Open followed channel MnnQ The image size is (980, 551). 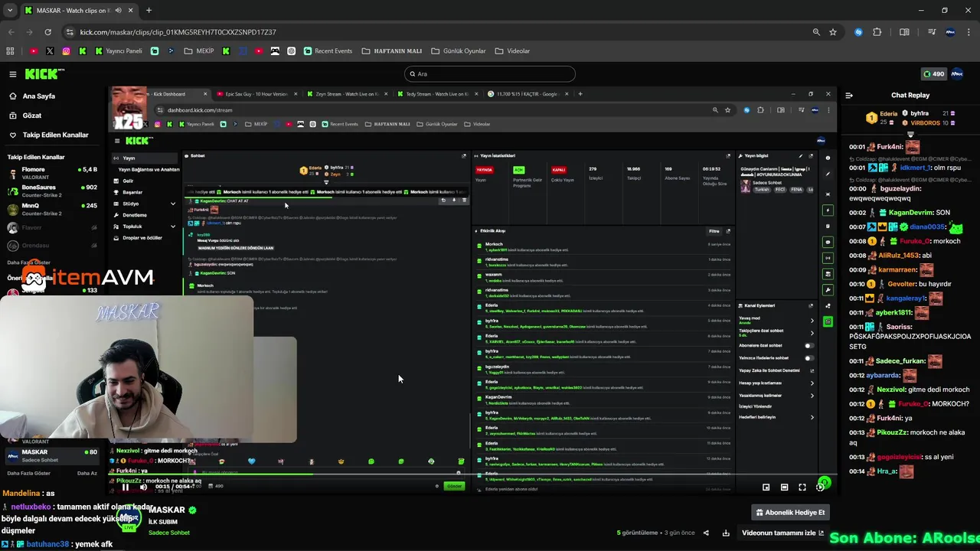click(x=52, y=209)
